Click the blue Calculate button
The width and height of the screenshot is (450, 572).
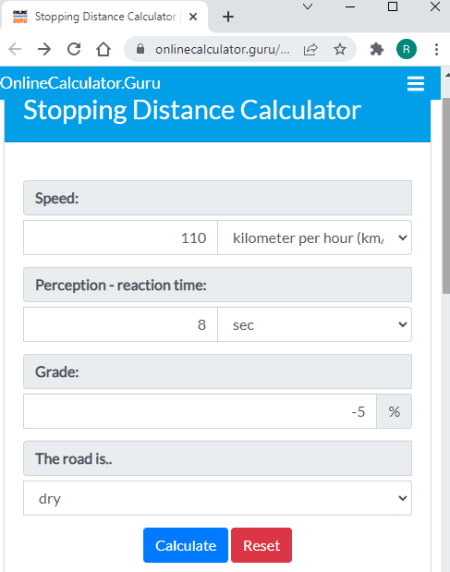(186, 545)
